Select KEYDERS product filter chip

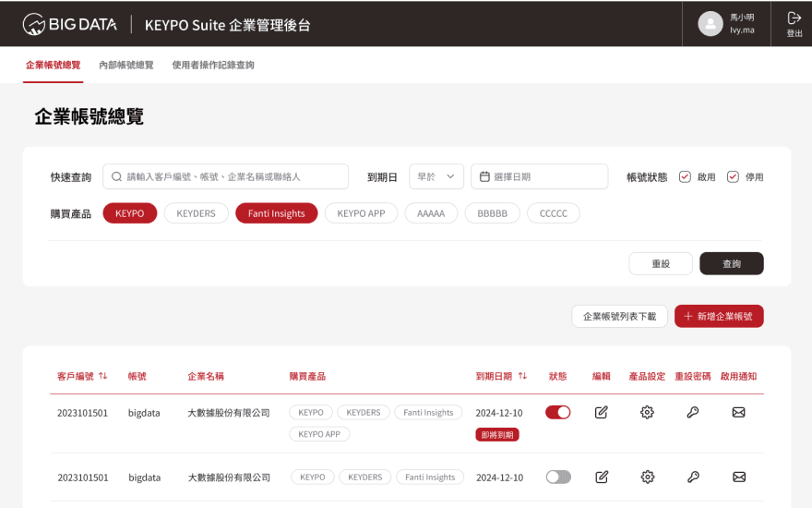196,213
